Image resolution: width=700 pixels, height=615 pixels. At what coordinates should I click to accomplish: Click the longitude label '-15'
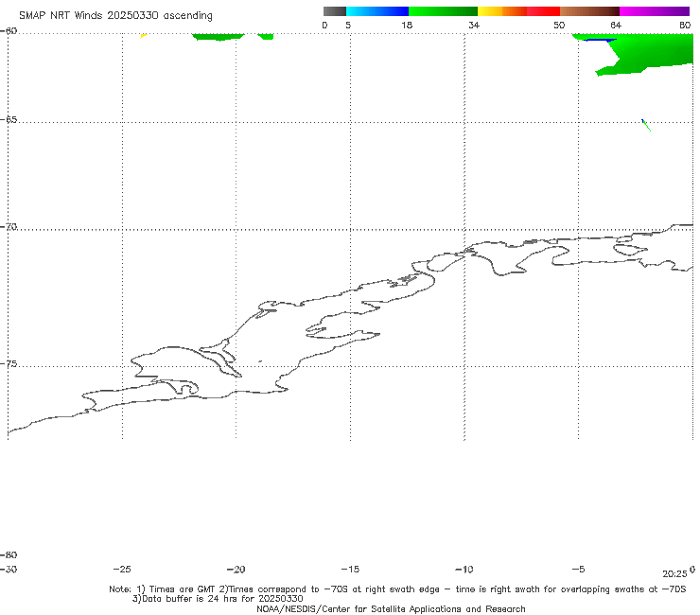tap(350, 570)
